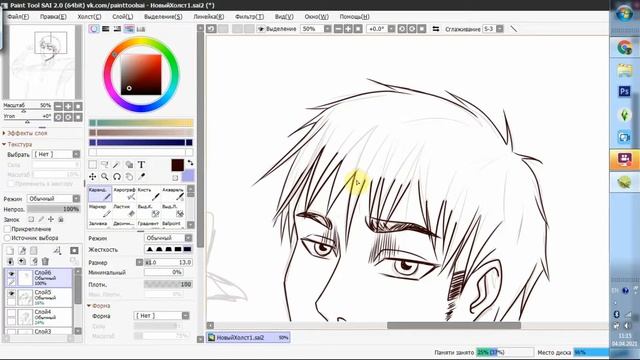This screenshot has width=640, height=360.
Task: Pick the magic wand tool
Action: pos(117,164)
